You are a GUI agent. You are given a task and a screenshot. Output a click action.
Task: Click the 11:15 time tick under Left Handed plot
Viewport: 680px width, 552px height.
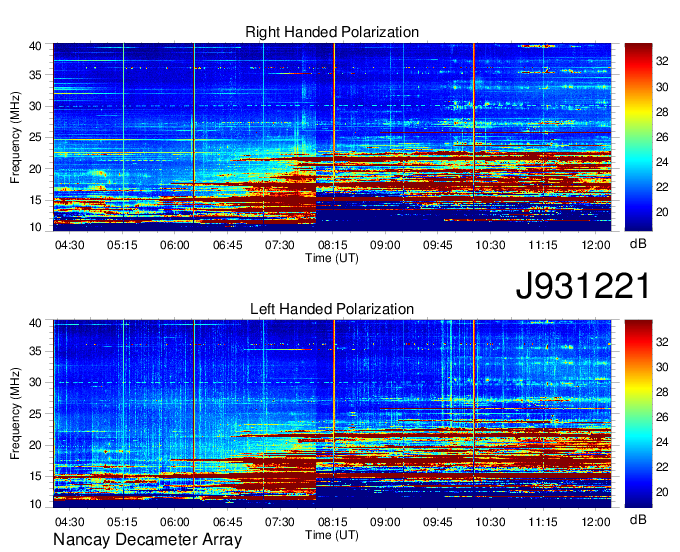point(543,522)
